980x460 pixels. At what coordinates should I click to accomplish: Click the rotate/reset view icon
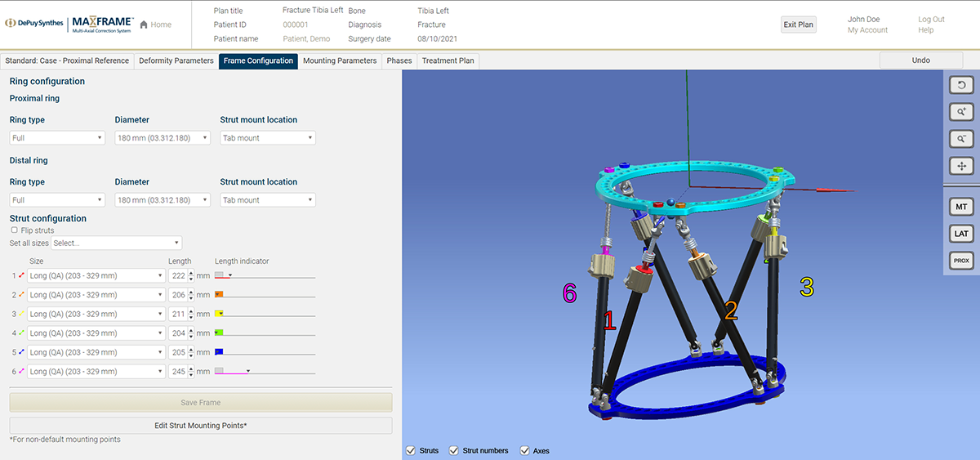tap(961, 84)
